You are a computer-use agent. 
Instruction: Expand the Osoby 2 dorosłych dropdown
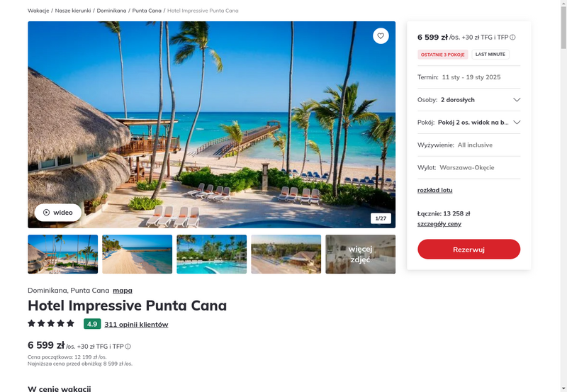468,100
